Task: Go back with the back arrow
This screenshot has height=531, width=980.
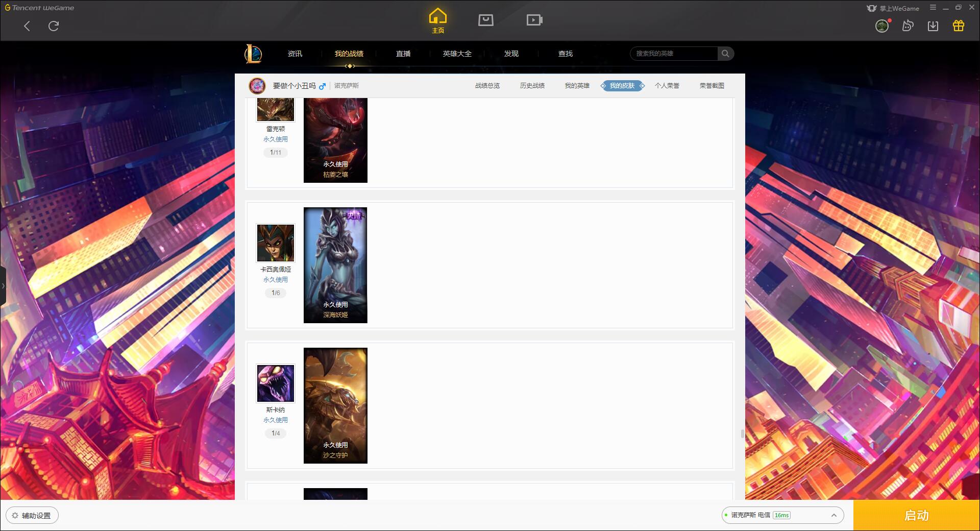Action: pyautogui.click(x=27, y=26)
